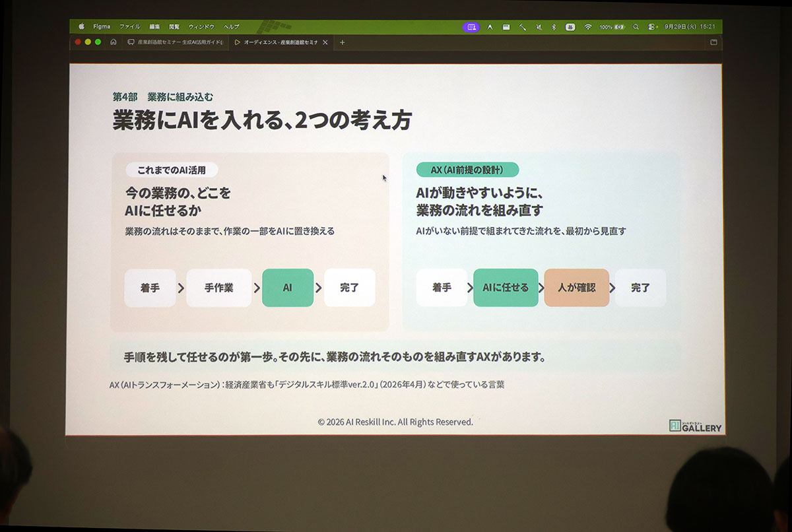
Task: Open Spotlight search magnifier icon
Action: pyautogui.click(x=636, y=27)
